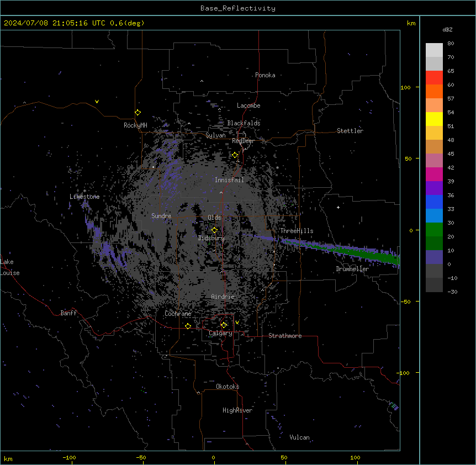The image size is (476, 465).
Task: Click the Didsbury town label
Action: (211, 238)
